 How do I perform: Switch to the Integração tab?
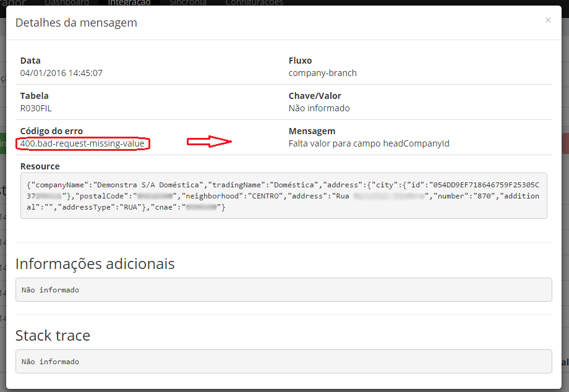(129, 2)
